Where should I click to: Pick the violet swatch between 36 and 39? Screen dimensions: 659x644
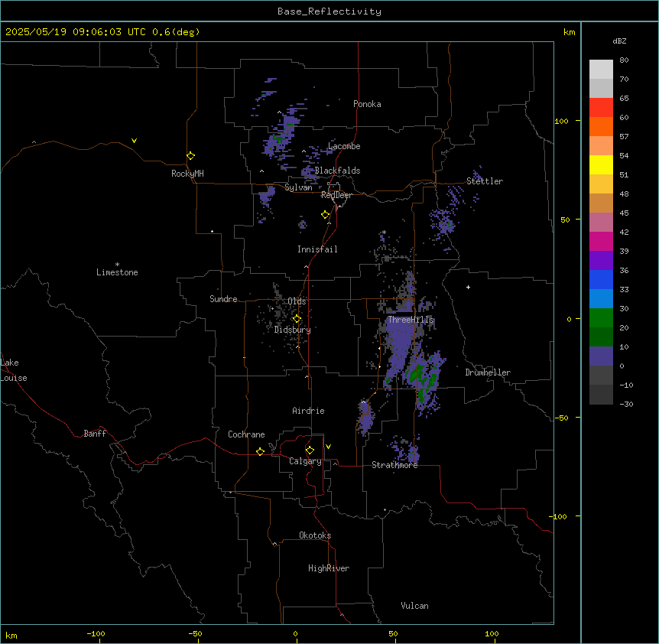click(x=601, y=260)
